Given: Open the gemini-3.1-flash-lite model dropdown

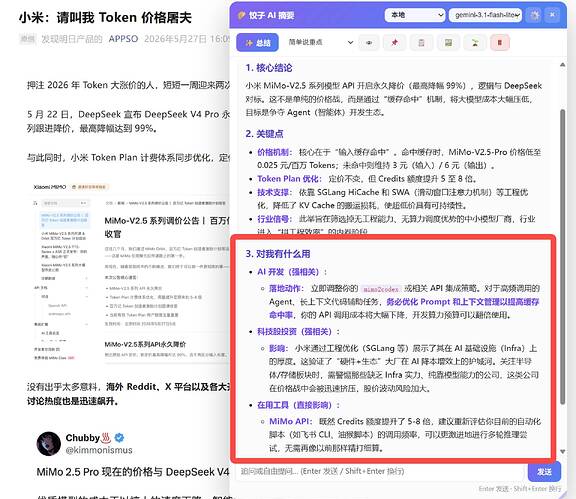Looking at the screenshot, I should coord(485,15).
